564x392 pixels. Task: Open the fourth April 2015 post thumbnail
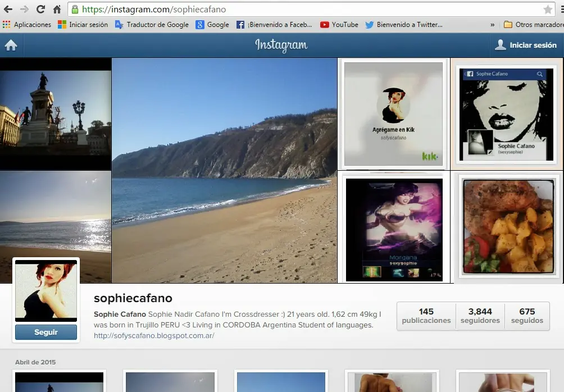coord(392,381)
